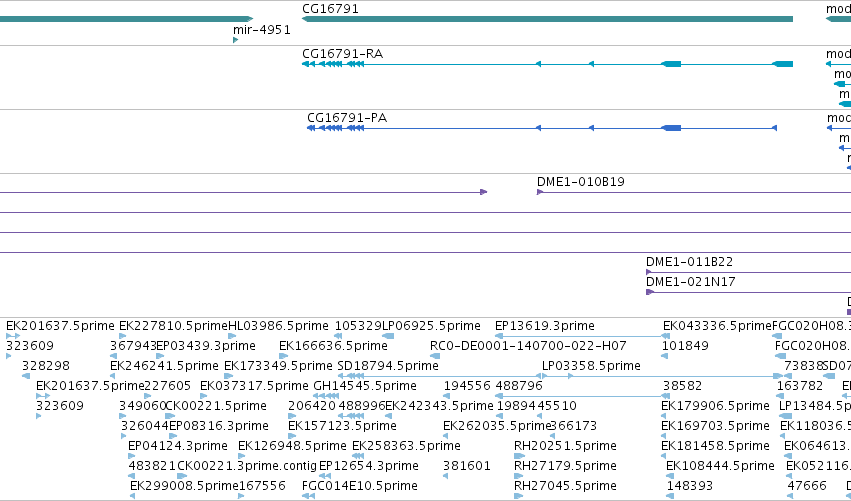Screen dimensions: 851x501
Task: Click the mir-4951 label
Action: click(262, 30)
